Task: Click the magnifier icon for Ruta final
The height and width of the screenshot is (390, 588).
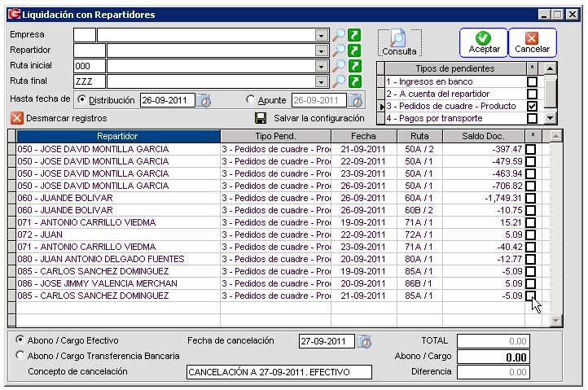Action: tap(339, 81)
